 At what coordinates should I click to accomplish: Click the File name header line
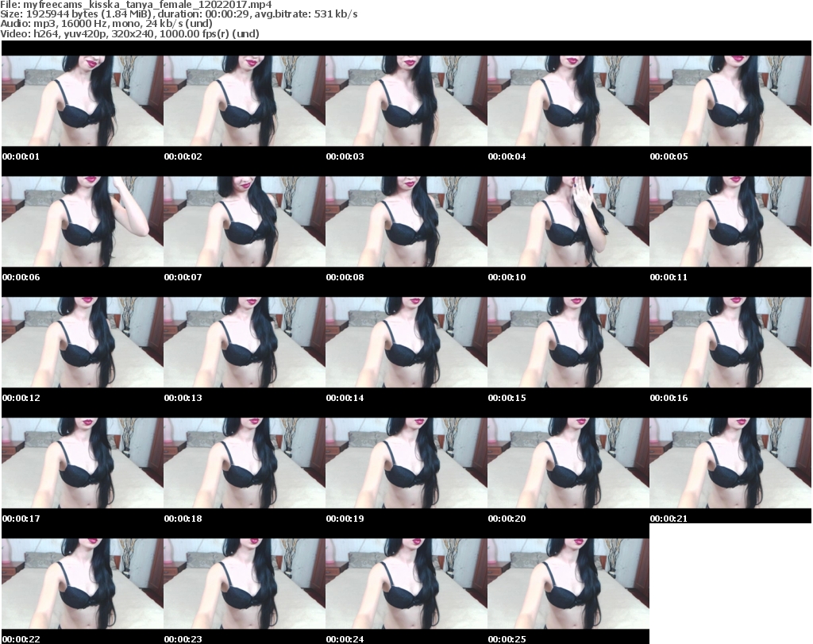tap(136, 5)
